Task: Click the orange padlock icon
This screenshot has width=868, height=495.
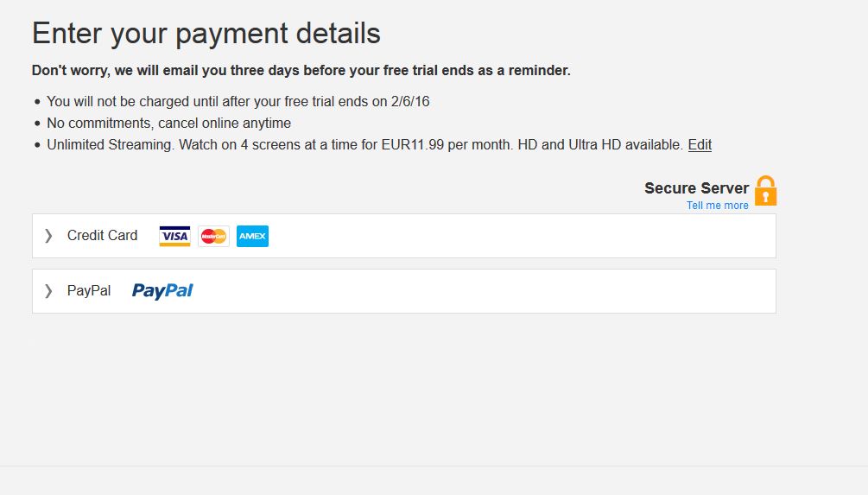Action: coord(766,190)
